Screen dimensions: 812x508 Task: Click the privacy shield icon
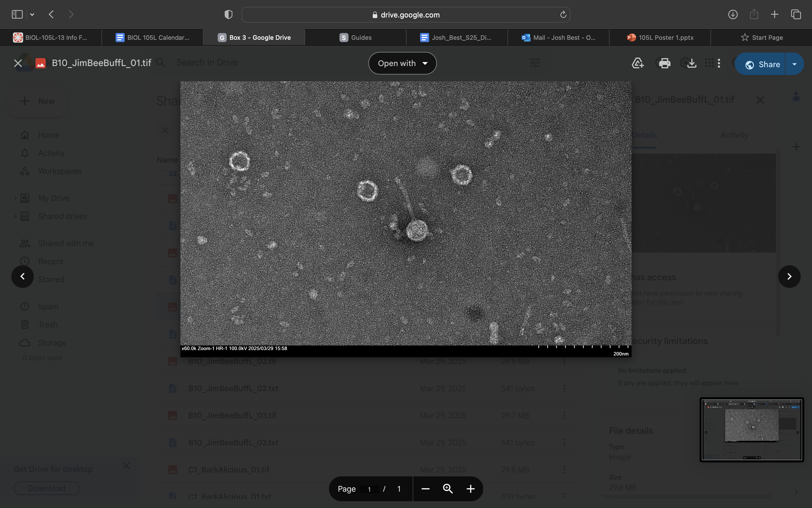[x=228, y=14]
